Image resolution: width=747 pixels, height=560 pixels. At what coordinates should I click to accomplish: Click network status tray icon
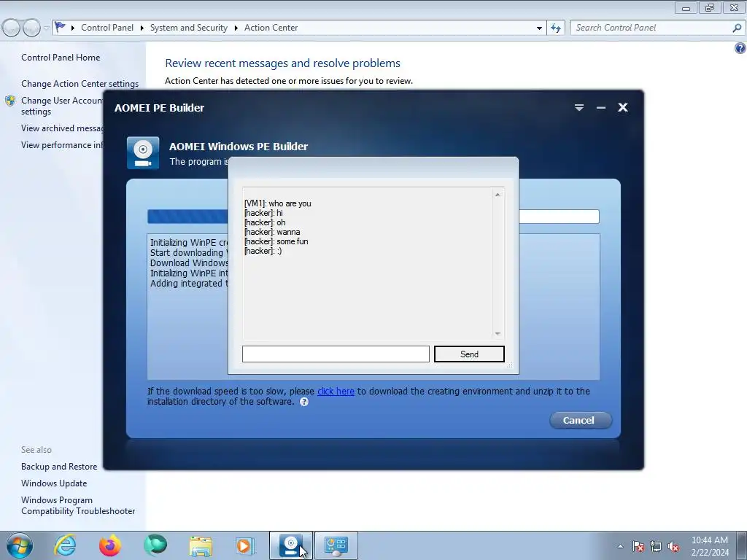point(656,546)
